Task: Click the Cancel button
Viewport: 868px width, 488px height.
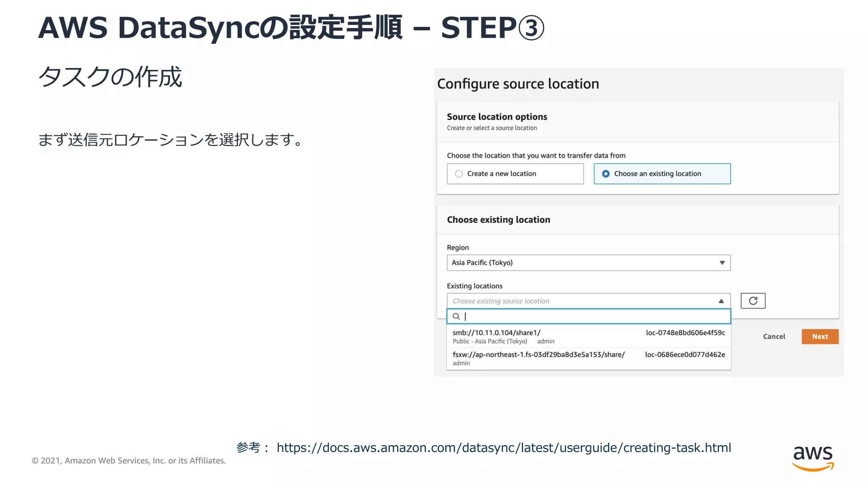Action: coord(774,336)
